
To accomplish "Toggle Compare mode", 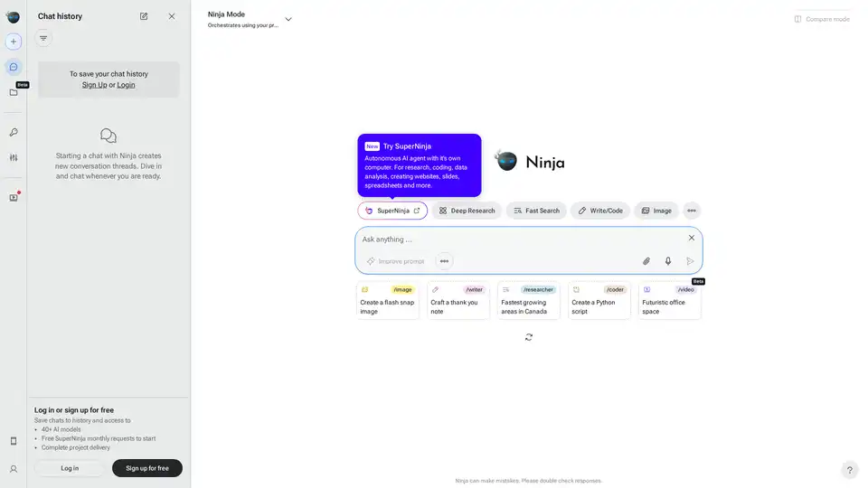I will coord(822,19).
